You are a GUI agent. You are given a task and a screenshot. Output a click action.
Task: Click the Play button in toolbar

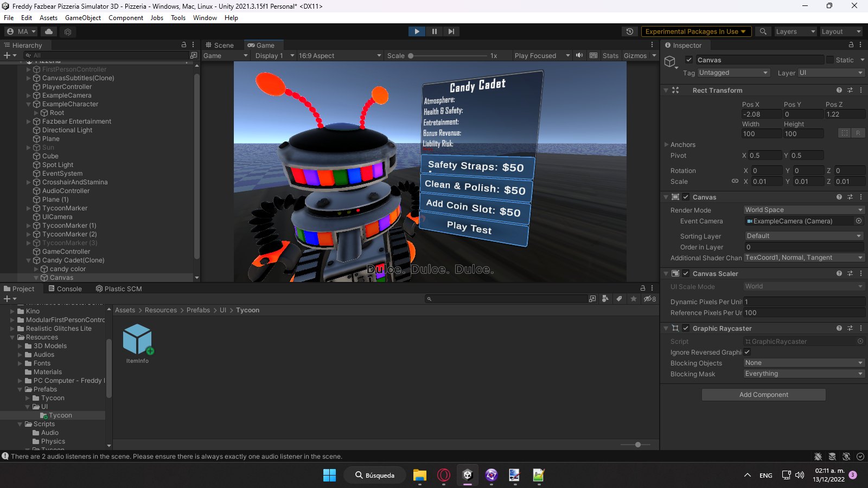tap(417, 31)
